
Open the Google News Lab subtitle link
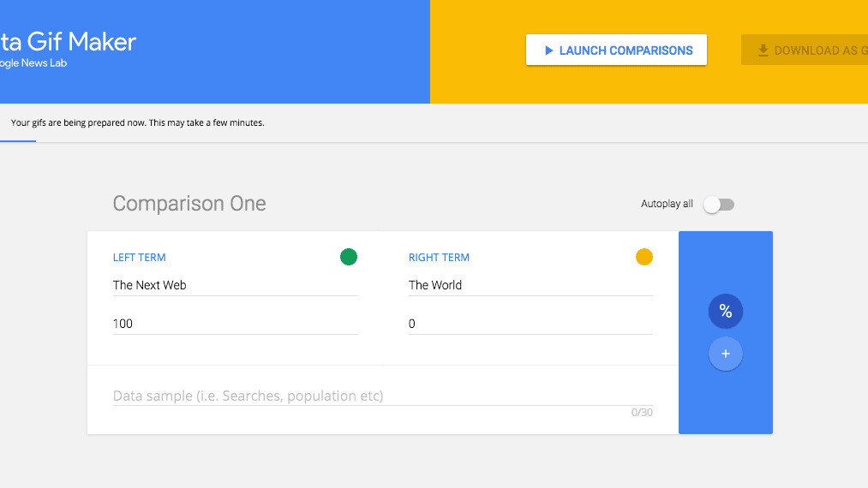(34, 63)
